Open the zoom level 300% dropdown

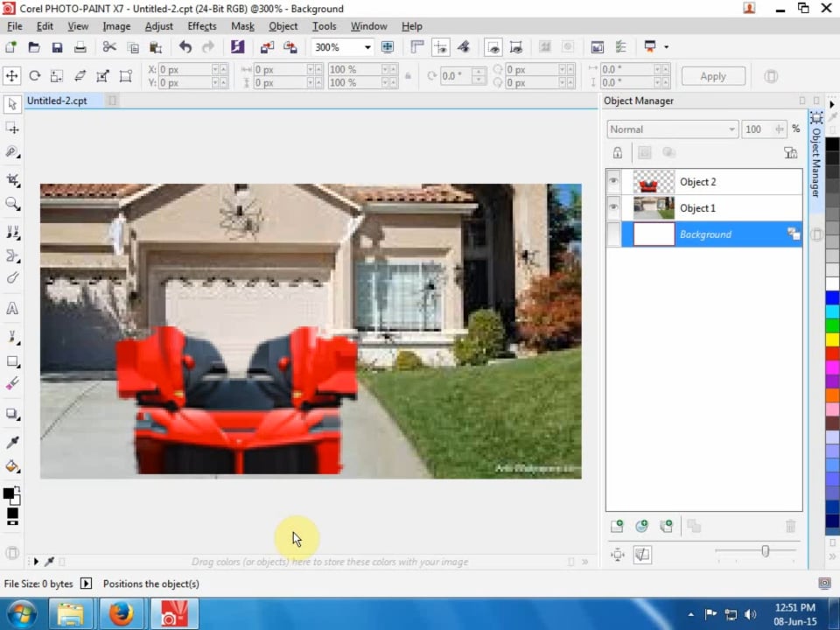pyautogui.click(x=367, y=47)
